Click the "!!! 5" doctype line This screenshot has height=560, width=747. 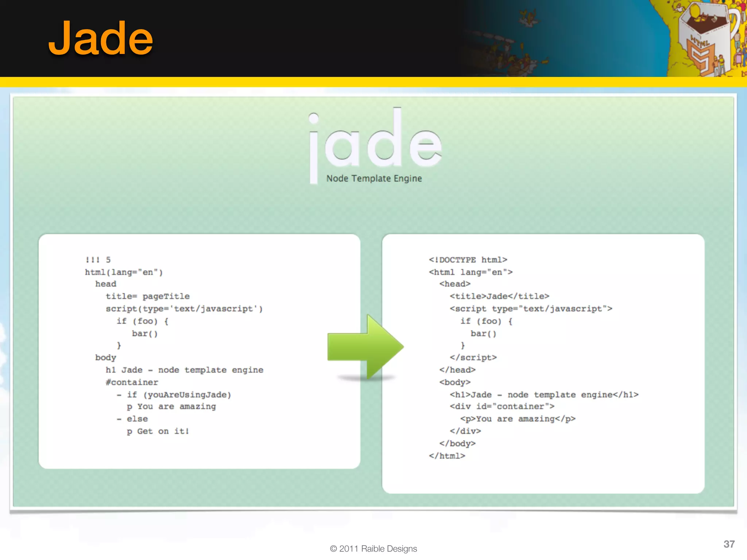pos(98,260)
